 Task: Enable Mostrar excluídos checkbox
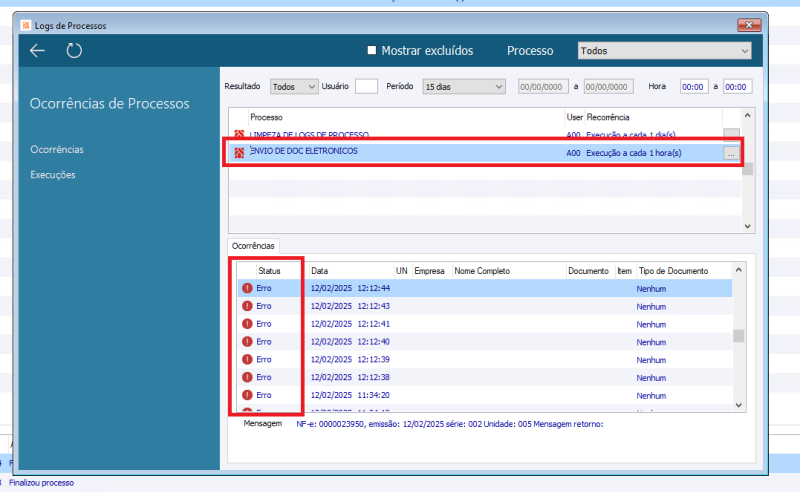pos(372,50)
